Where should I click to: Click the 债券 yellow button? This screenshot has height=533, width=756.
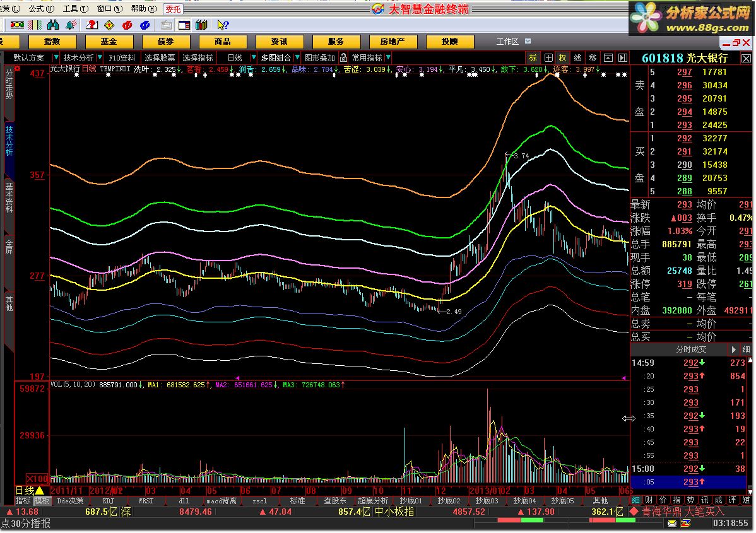click(x=166, y=42)
